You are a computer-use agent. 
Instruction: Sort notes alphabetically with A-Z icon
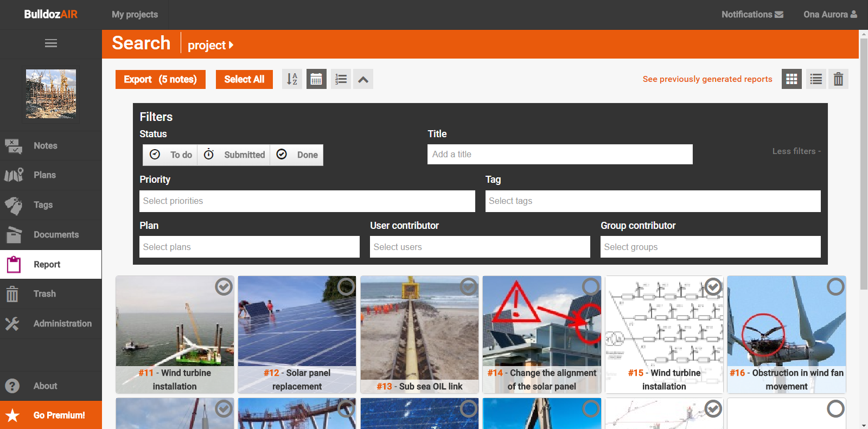(292, 79)
